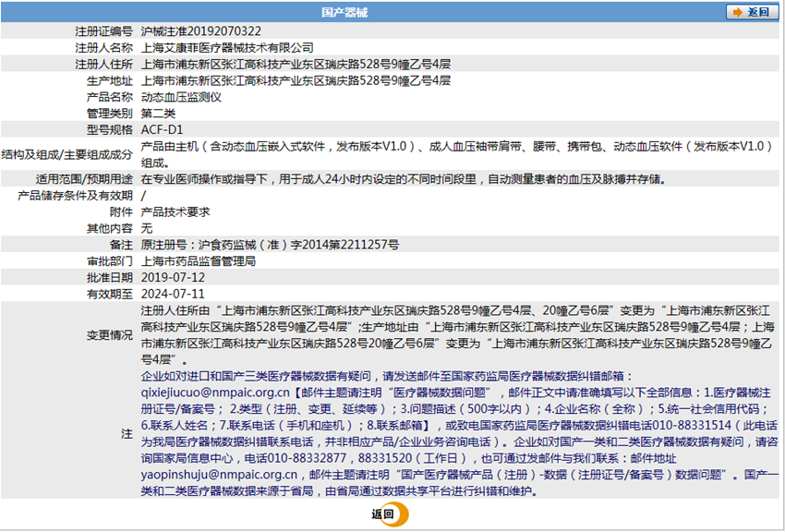
Task: Click the 注册人住所 address value
Action: click(296, 65)
